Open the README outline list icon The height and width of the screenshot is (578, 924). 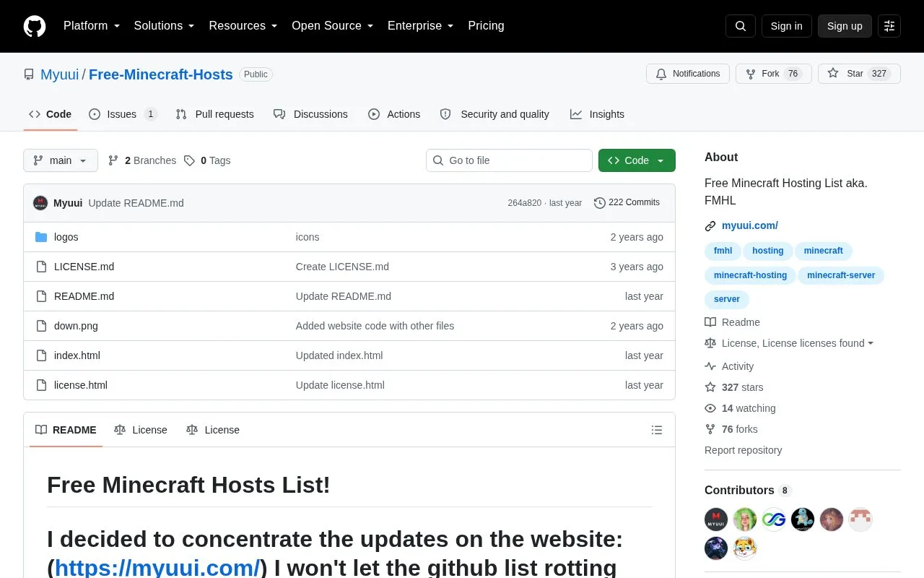click(657, 430)
